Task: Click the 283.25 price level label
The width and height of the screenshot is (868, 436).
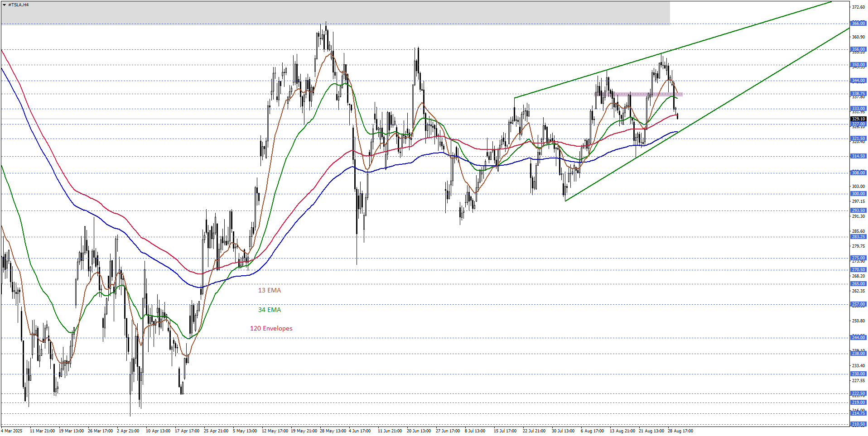Action: [858, 237]
